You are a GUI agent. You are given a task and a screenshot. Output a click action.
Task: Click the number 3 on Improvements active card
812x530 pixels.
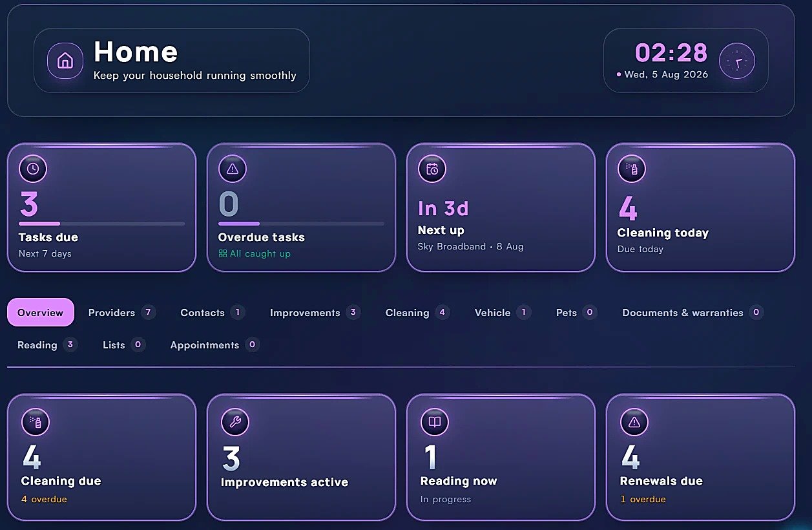(231, 458)
